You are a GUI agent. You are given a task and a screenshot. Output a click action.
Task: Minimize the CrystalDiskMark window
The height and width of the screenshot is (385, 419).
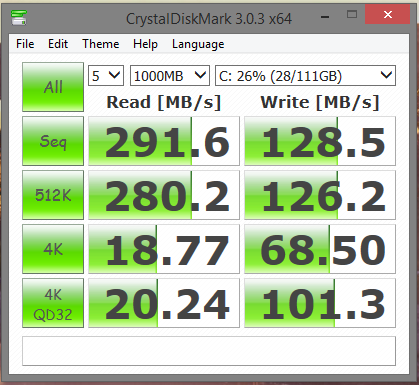pyautogui.click(x=325, y=15)
